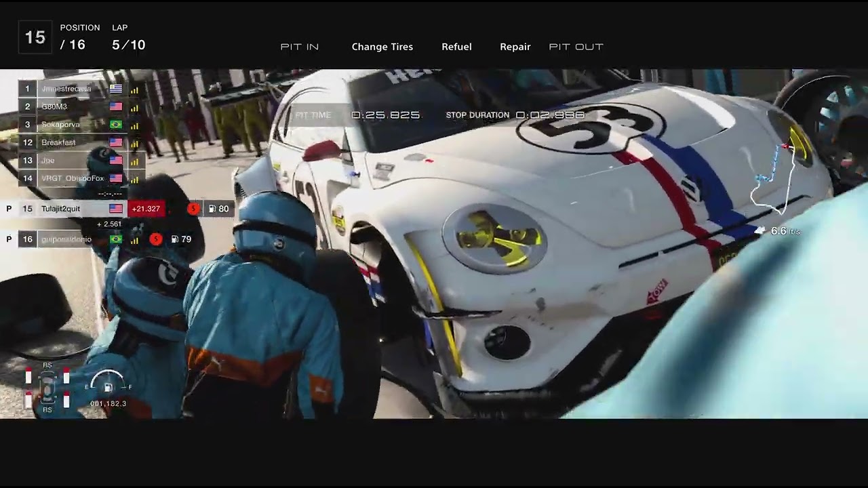868x488 pixels.
Task: Click the connection signal icon beside Sokaporva
Action: [x=134, y=125]
